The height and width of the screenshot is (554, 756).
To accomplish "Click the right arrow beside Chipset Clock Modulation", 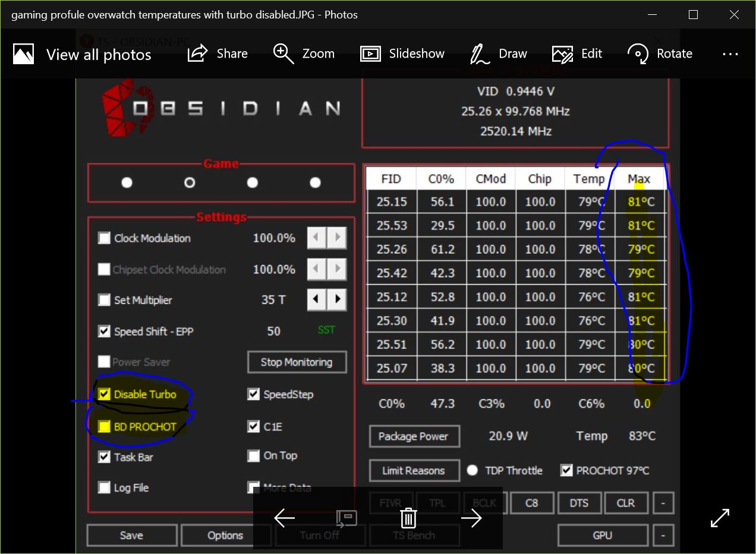I will click(337, 269).
